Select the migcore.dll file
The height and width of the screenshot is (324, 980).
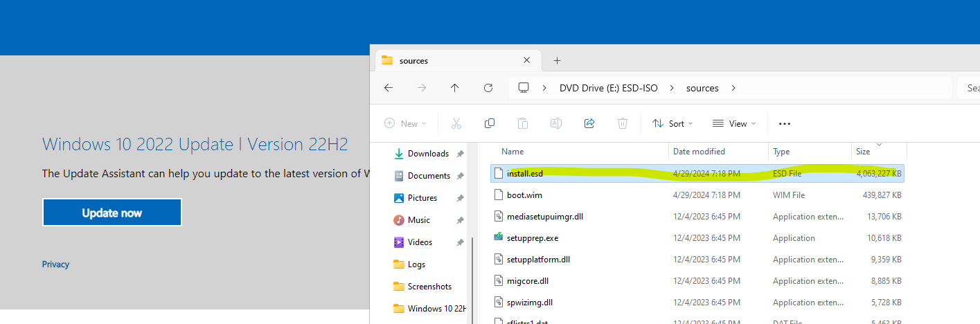(x=697, y=281)
